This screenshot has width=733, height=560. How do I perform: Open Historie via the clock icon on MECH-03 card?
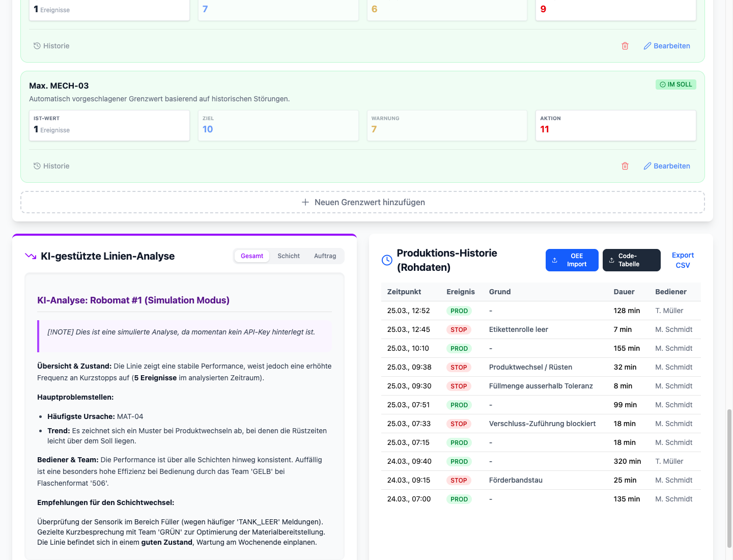tap(37, 166)
